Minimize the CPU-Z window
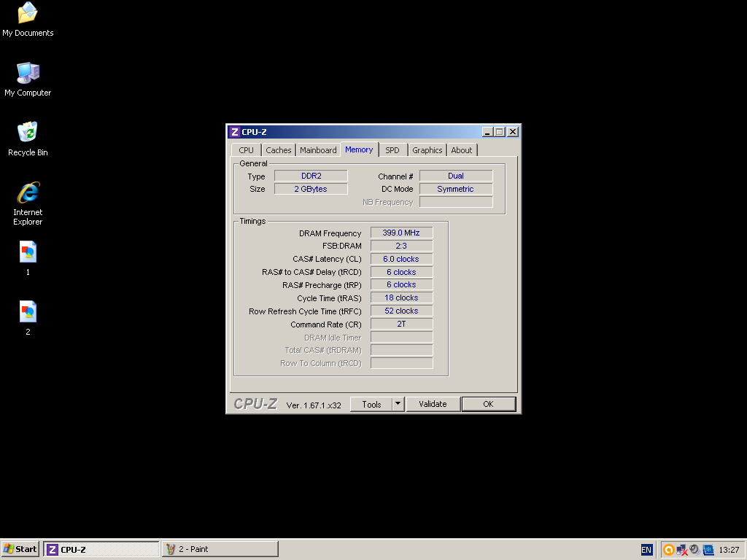This screenshot has height=560, width=747. (x=487, y=132)
